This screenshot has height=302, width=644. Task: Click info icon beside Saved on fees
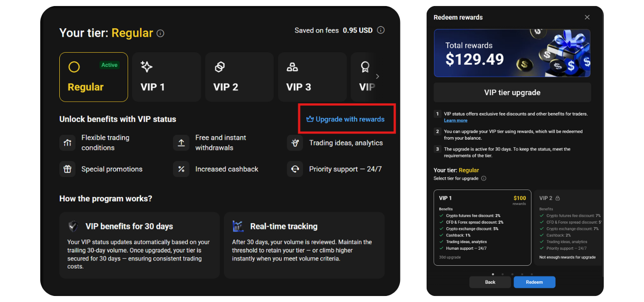(x=381, y=30)
